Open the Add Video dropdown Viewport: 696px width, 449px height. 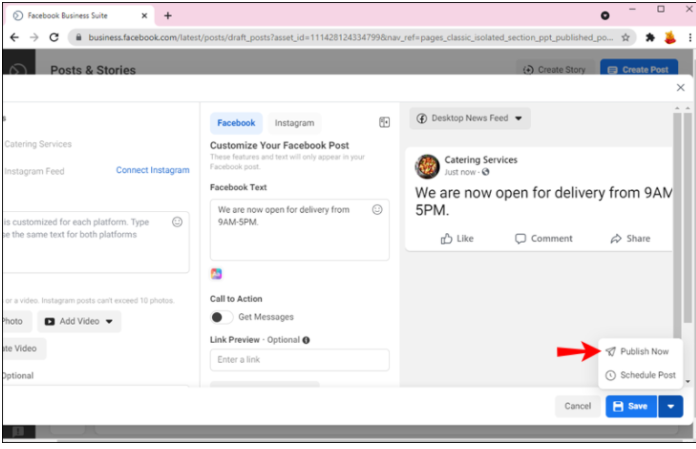click(x=79, y=321)
